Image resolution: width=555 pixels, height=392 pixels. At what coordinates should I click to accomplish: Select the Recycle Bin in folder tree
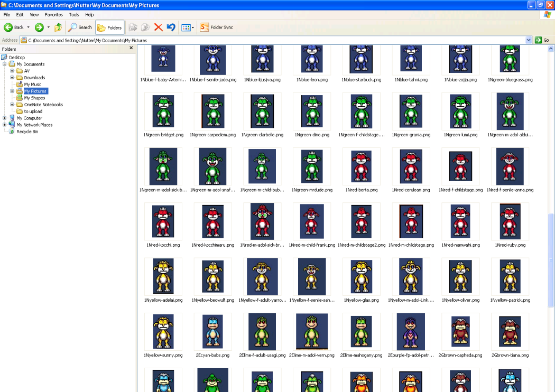[x=27, y=132]
